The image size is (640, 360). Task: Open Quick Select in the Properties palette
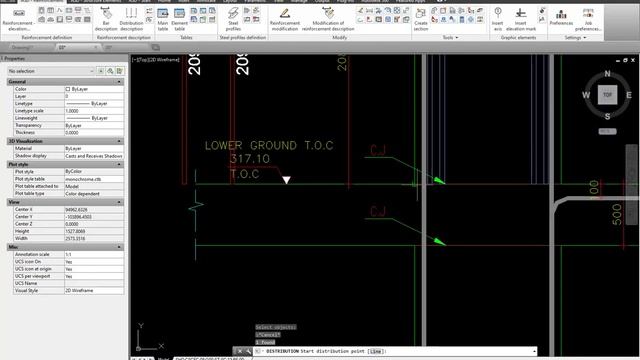pos(120,71)
